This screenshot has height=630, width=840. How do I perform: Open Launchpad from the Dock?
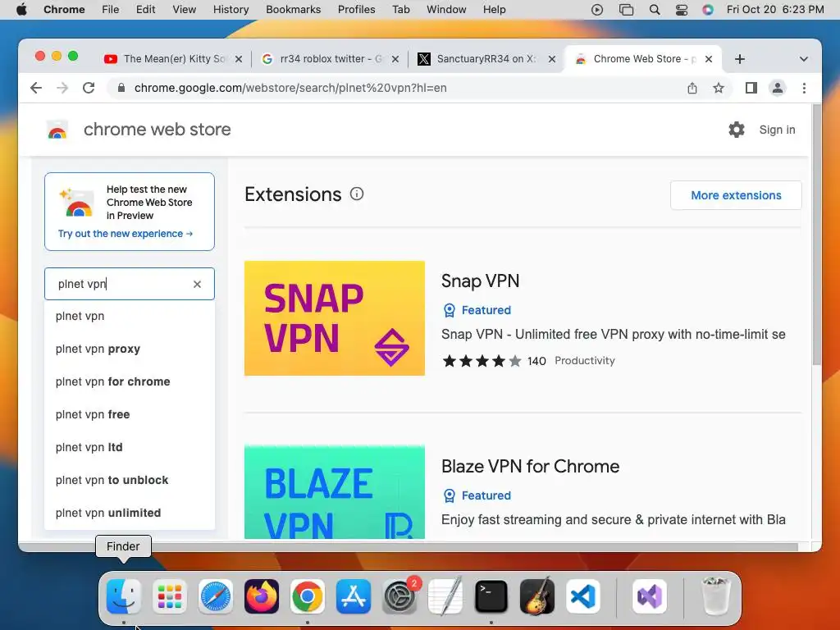click(x=169, y=596)
